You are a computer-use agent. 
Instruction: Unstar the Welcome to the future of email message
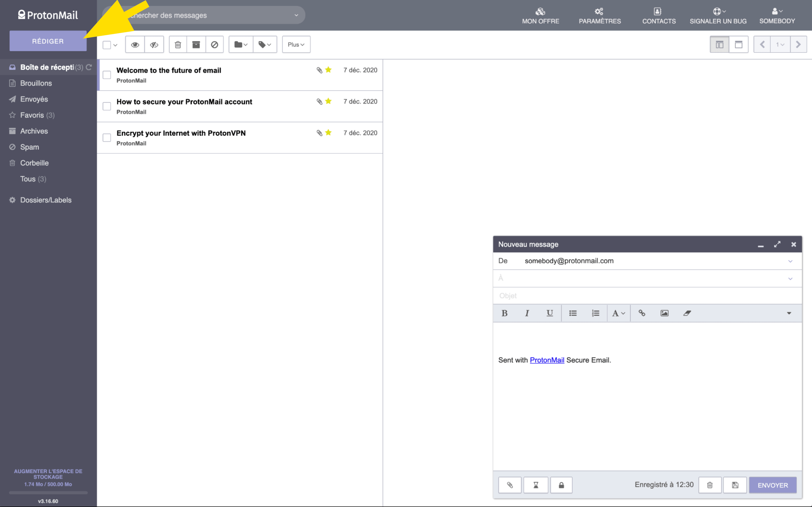click(328, 70)
